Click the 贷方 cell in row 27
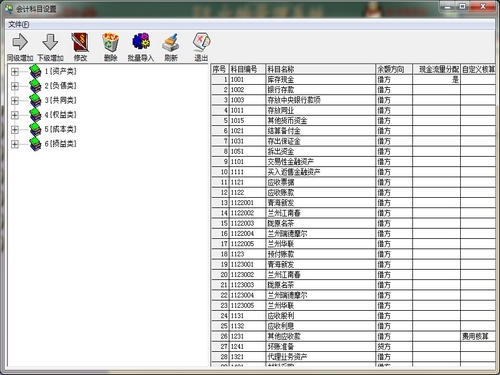 [394, 347]
